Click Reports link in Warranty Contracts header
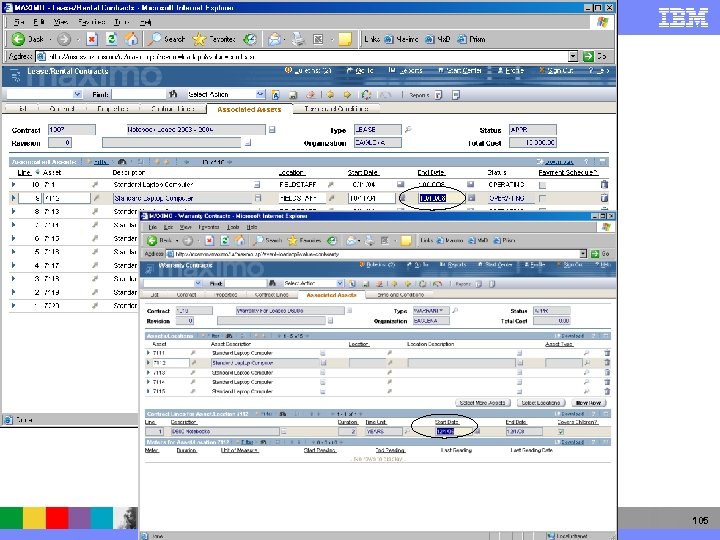720x540 pixels. coord(453,264)
